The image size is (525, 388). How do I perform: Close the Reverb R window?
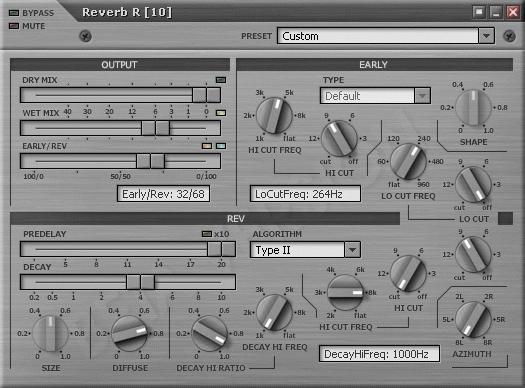tap(513, 12)
